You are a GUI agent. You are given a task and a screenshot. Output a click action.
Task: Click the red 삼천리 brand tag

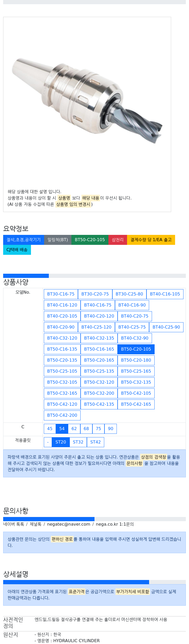(118, 240)
